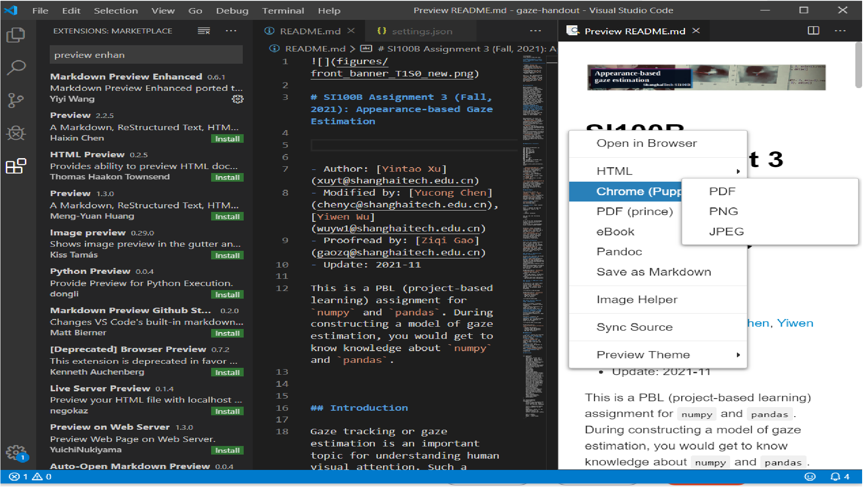Open the Source Control view icon
This screenshot has height=488, width=868.
pos(16,100)
